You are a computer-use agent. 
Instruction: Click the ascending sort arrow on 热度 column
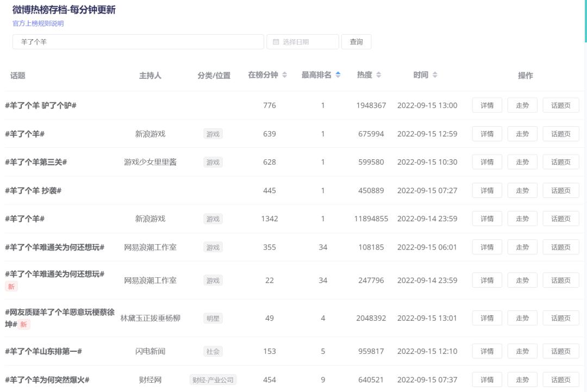click(x=379, y=72)
